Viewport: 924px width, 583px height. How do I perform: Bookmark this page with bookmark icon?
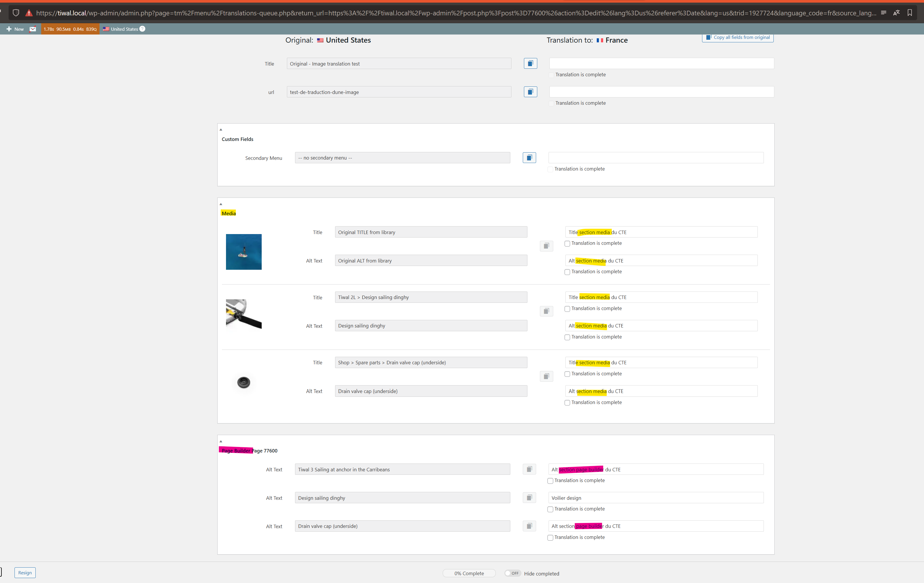tap(909, 13)
